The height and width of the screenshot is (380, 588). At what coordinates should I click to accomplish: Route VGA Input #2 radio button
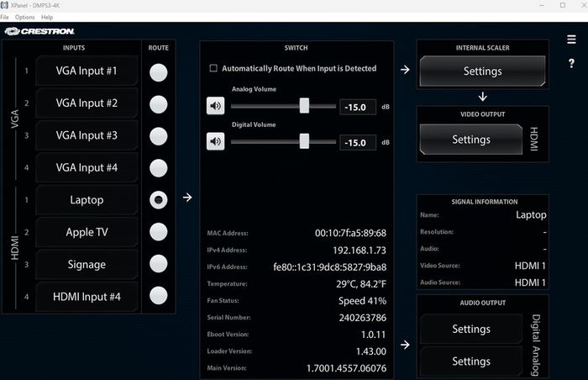pos(158,104)
